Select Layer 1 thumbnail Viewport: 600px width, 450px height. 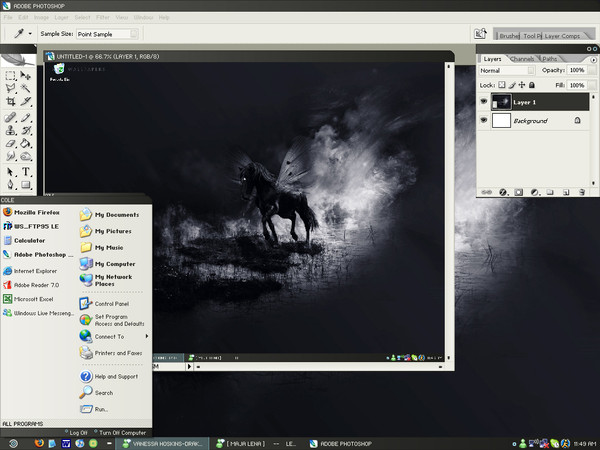[501, 102]
